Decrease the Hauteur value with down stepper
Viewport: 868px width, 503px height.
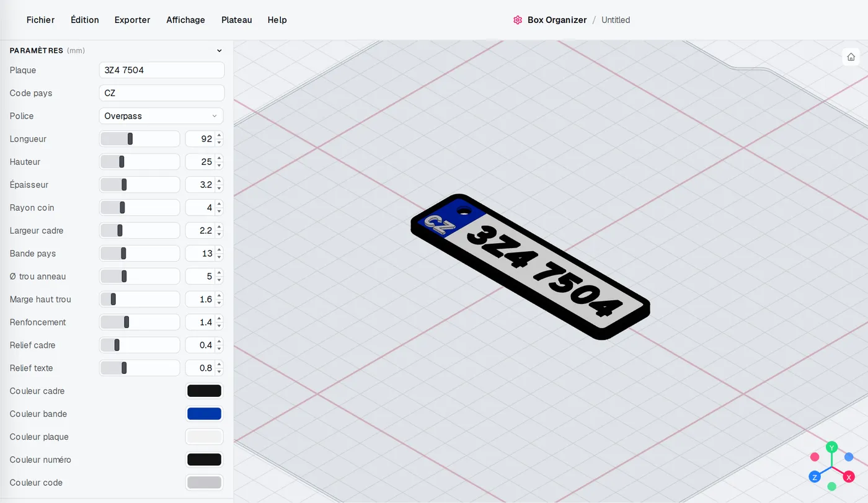click(219, 166)
